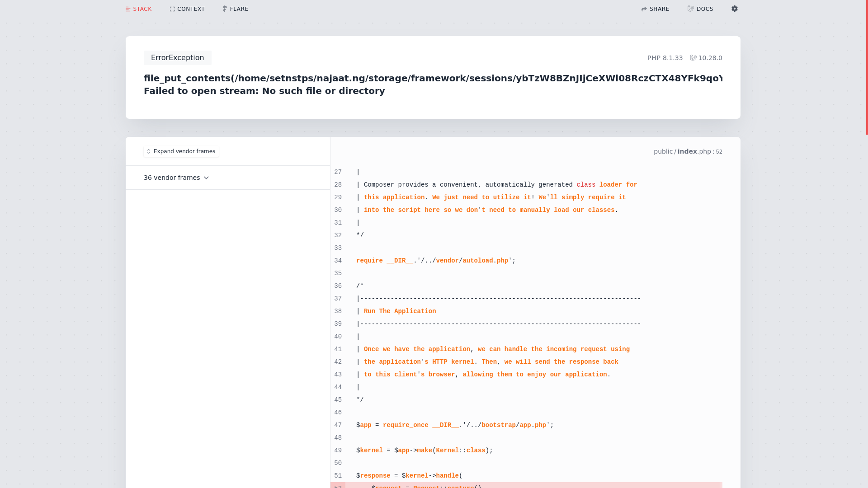Switch to the CONTEXT tab
868x488 pixels.
click(x=187, y=9)
